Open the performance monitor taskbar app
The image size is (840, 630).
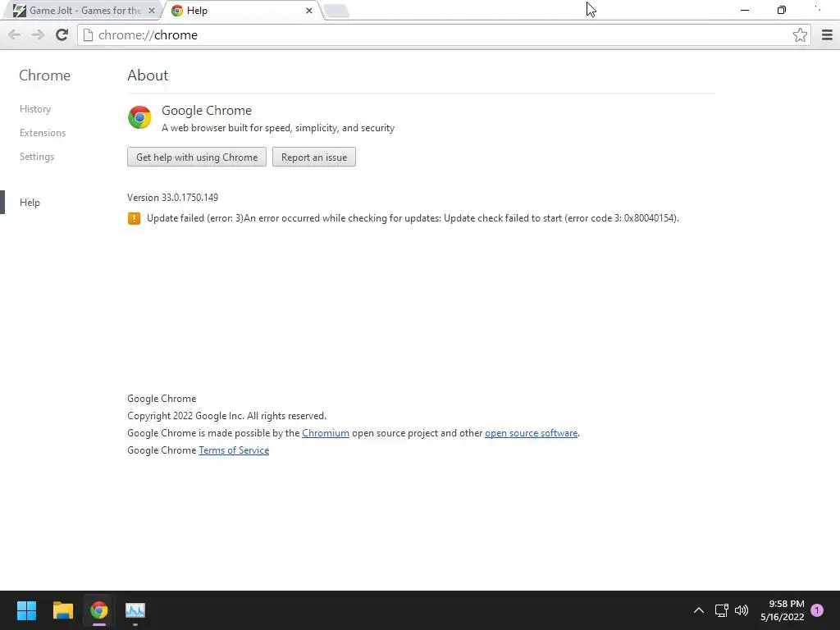135,610
